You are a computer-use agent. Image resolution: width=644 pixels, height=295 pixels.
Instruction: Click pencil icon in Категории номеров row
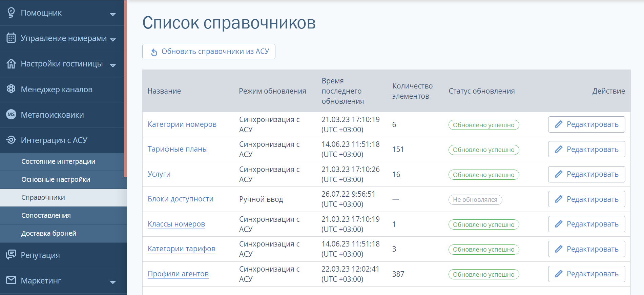[x=559, y=124]
